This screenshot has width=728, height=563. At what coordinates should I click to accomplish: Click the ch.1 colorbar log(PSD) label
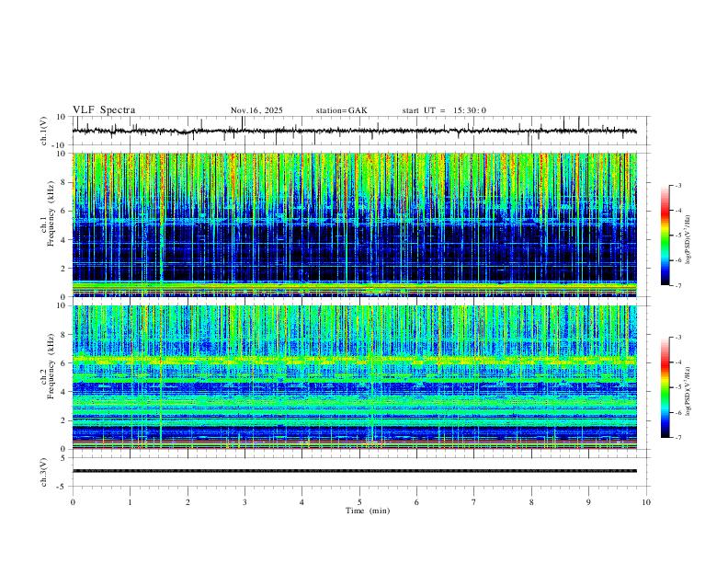(x=688, y=239)
